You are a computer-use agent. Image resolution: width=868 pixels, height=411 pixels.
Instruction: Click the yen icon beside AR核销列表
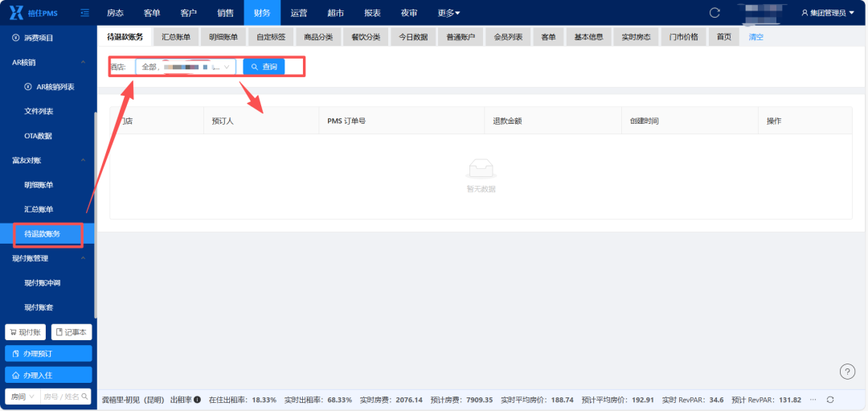coord(27,87)
